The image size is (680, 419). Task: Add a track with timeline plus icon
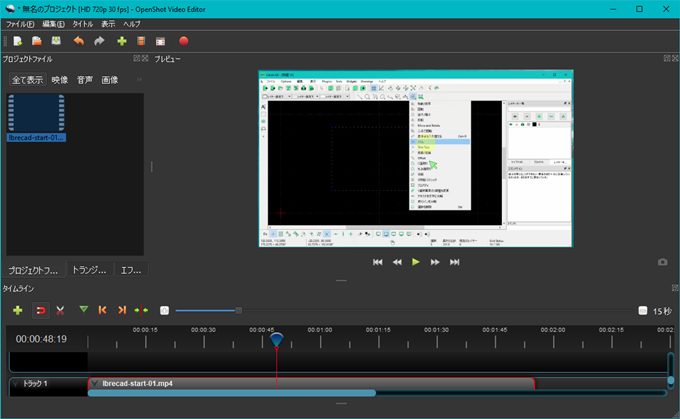(17, 311)
